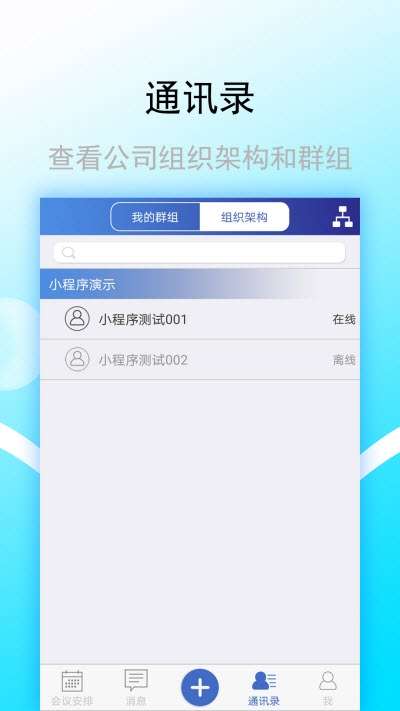The image size is (400, 711).
Task: Switch to 组织架构 segment
Action: point(244,217)
